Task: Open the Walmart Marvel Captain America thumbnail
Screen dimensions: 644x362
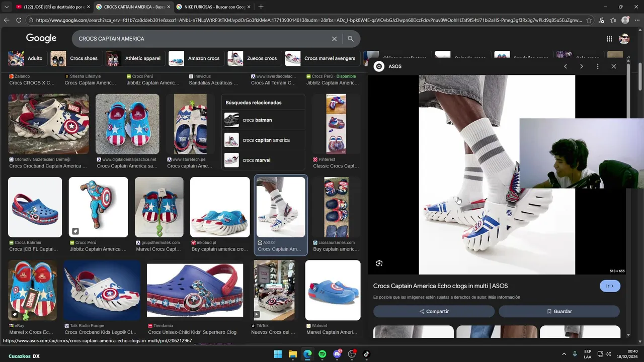Action: tap(333, 290)
